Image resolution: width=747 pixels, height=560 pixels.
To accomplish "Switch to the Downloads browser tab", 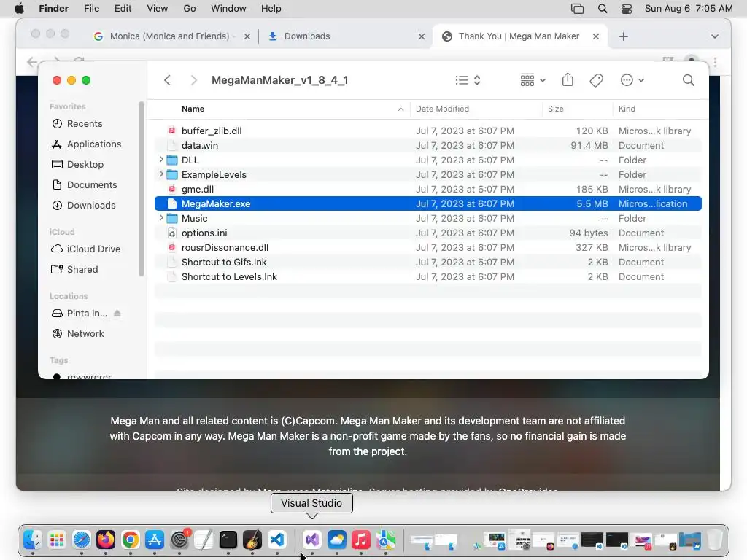I will 347,36.
